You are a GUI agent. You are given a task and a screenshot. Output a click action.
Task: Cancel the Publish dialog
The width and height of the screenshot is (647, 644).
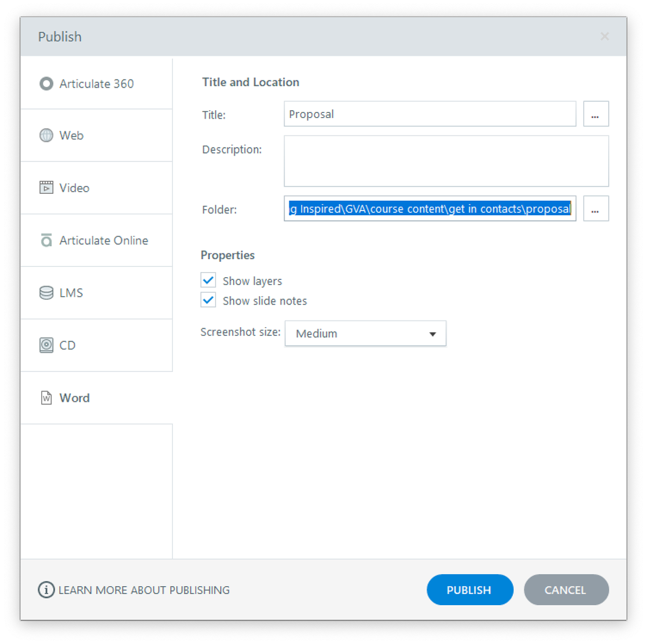[x=565, y=590]
